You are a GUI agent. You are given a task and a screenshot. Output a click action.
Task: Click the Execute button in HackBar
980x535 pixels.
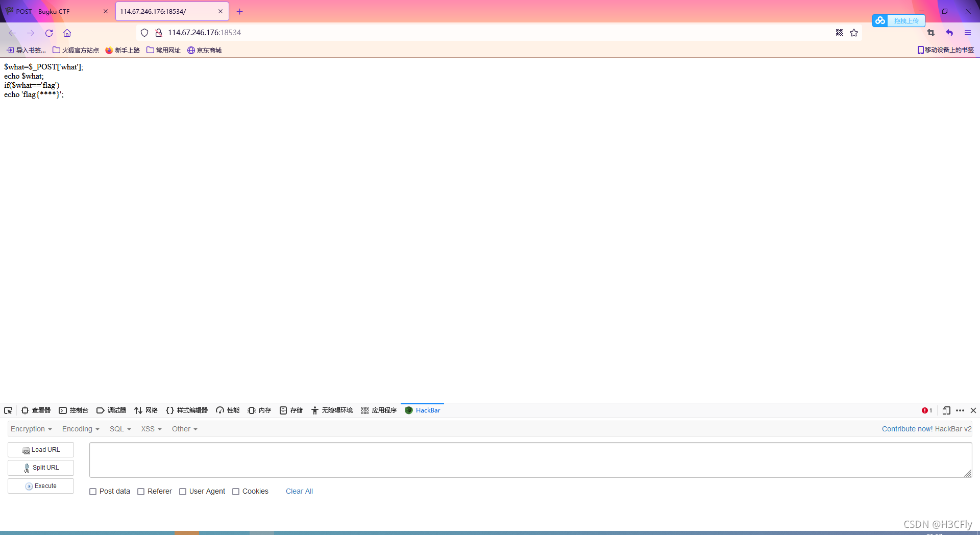point(40,485)
